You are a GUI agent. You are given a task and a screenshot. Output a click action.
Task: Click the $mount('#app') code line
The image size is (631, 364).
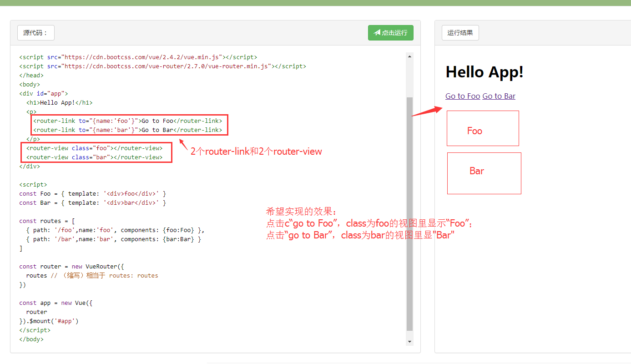point(49,321)
